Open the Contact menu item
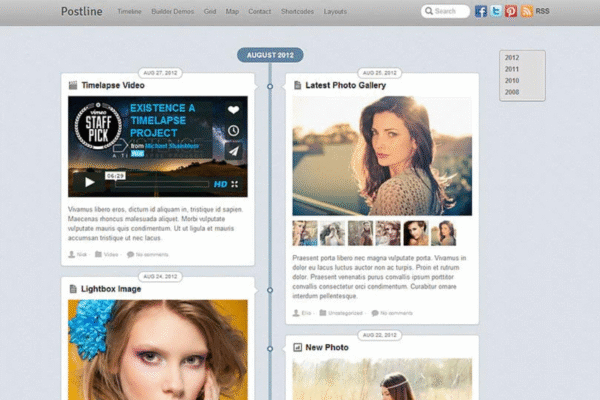 click(x=259, y=11)
